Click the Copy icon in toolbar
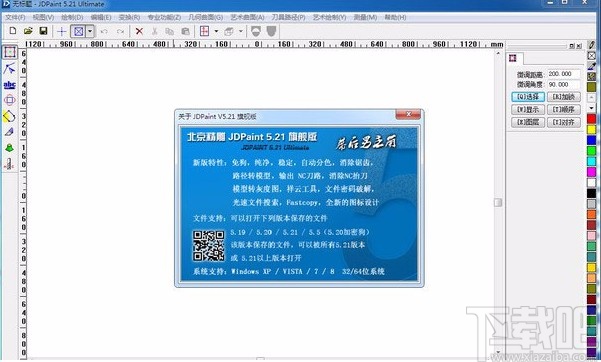 (169, 31)
